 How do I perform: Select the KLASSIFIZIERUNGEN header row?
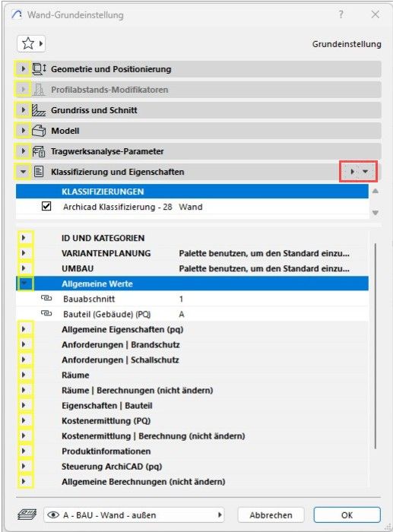pyautogui.click(x=192, y=192)
